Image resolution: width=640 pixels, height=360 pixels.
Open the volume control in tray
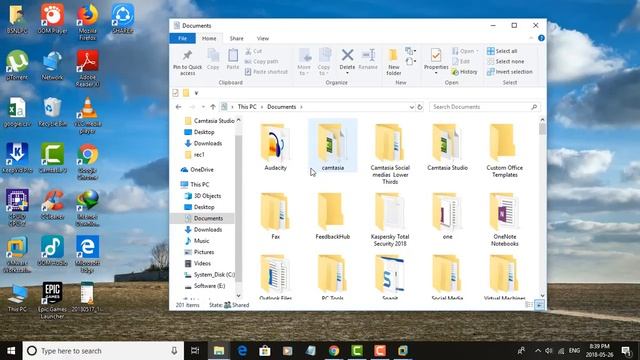point(549,351)
